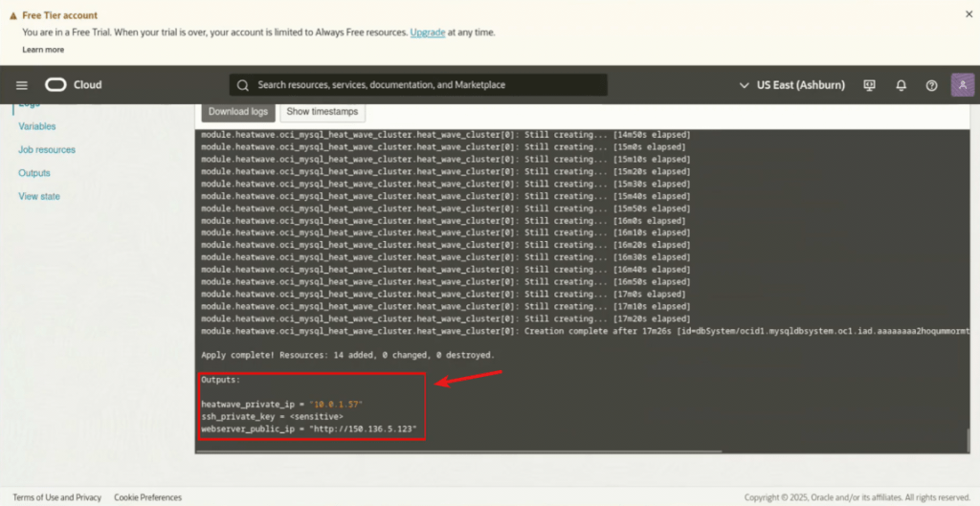Screen dimensions: 980x506
Task: Click the webserver_public_ip URL "http://150.136.5.123"
Action: click(362, 429)
